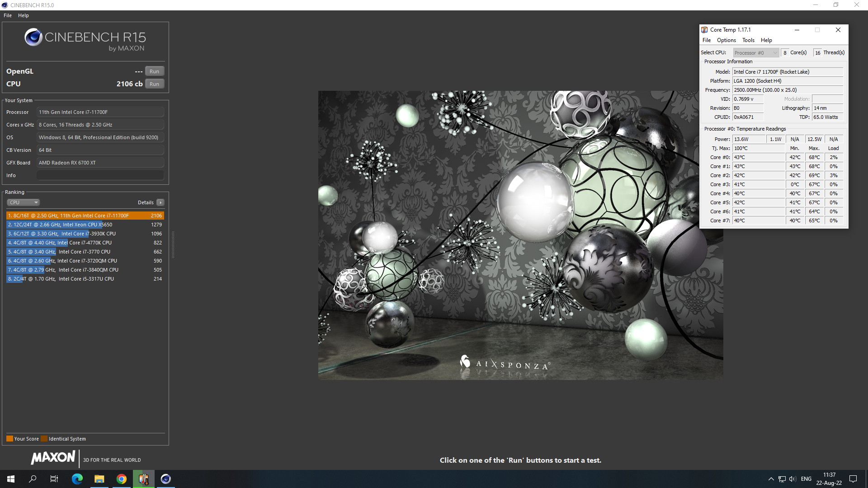Click the orange Your Score legend swatch
Viewport: 868px width, 488px height.
point(9,439)
